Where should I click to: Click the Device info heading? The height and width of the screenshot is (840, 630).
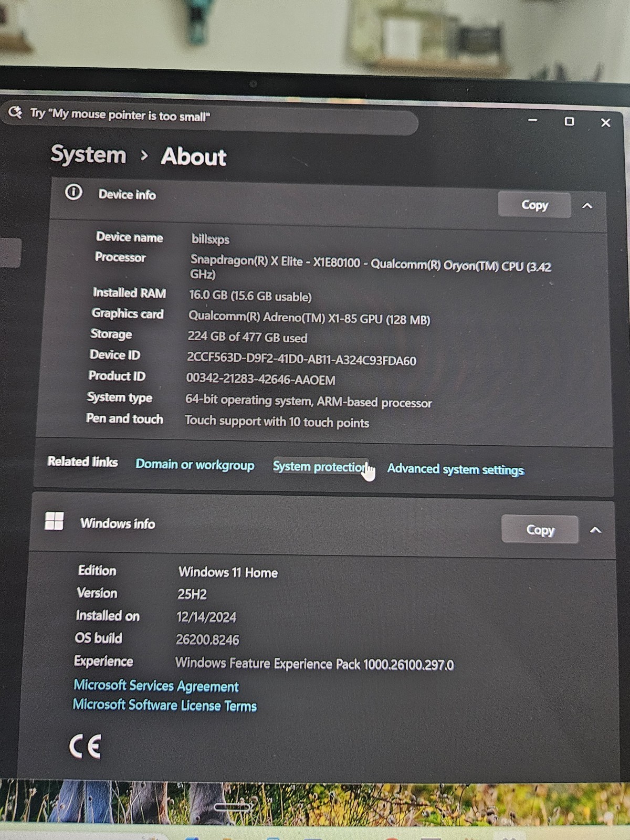(x=127, y=194)
